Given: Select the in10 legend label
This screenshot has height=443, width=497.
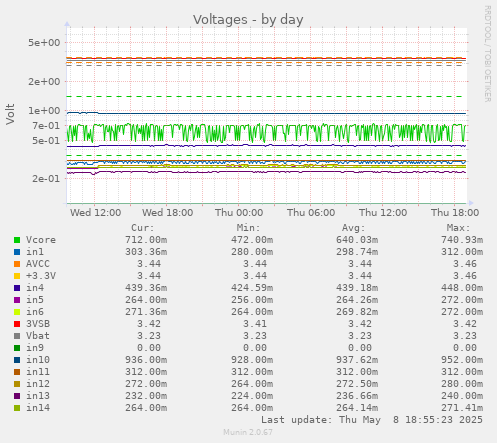Looking at the screenshot, I should pos(38,360).
